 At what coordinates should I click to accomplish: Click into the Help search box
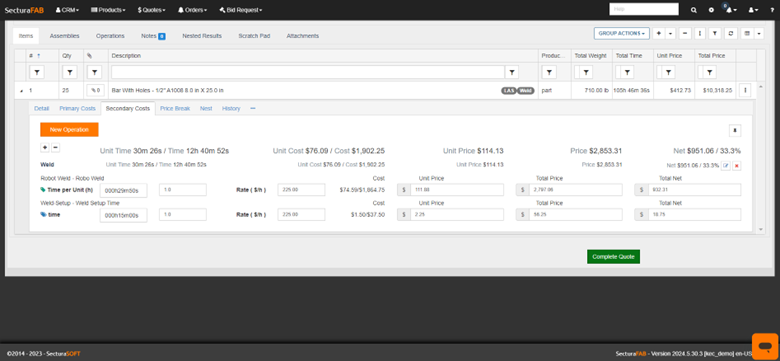click(x=644, y=9)
